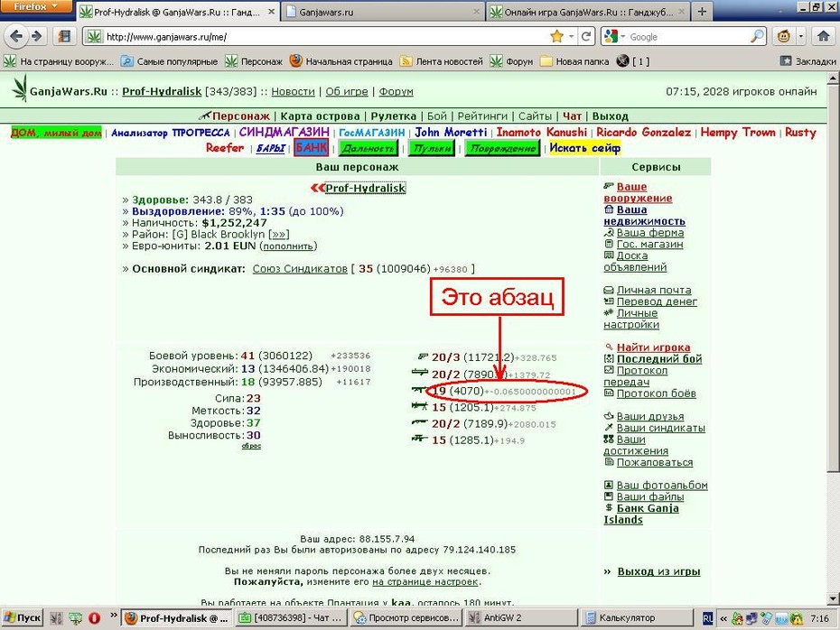Switch to Калькулятор in taskbar
Viewport: 840px width, 630px height.
[636, 617]
